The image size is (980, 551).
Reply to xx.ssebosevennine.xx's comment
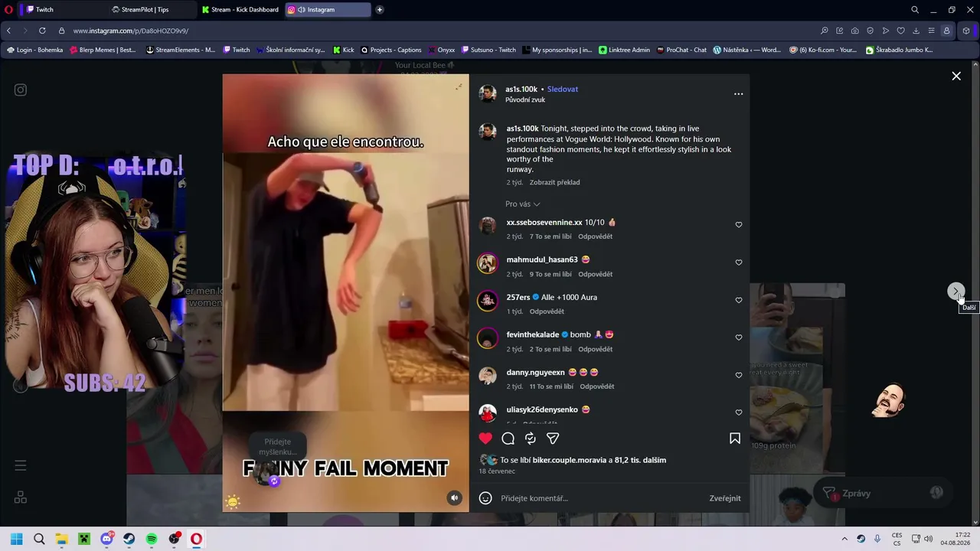coord(596,236)
